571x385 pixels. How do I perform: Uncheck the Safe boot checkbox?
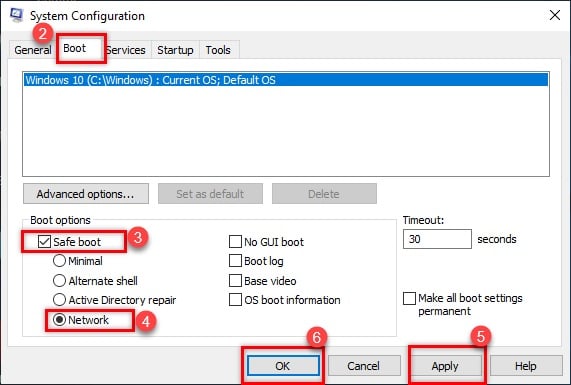[x=44, y=241]
